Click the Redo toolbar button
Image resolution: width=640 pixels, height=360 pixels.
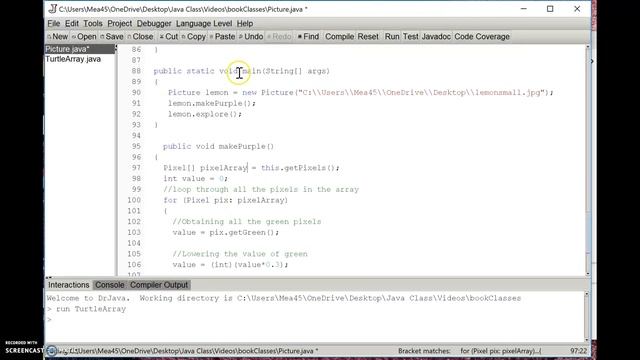pos(279,37)
